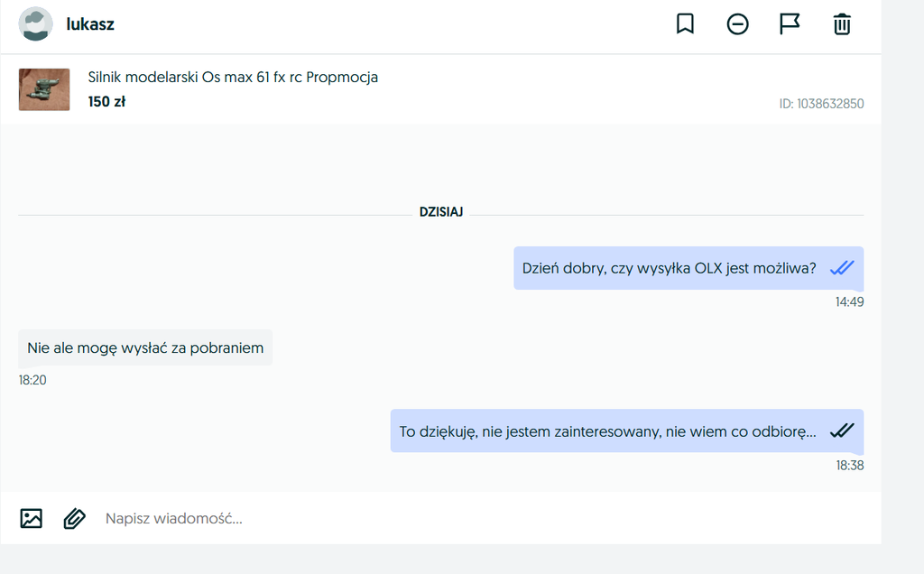The width and height of the screenshot is (924, 574).
Task: Click the DZISIAJ date separator
Action: [x=440, y=212]
